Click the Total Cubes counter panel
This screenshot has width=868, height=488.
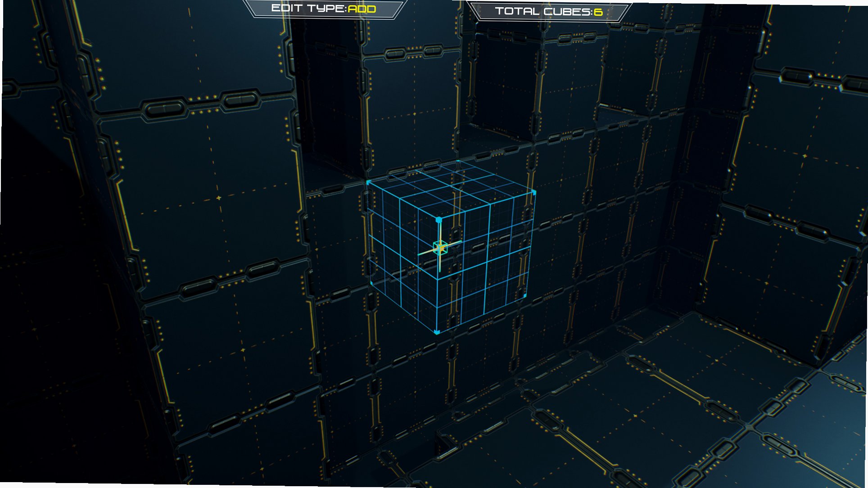[548, 11]
